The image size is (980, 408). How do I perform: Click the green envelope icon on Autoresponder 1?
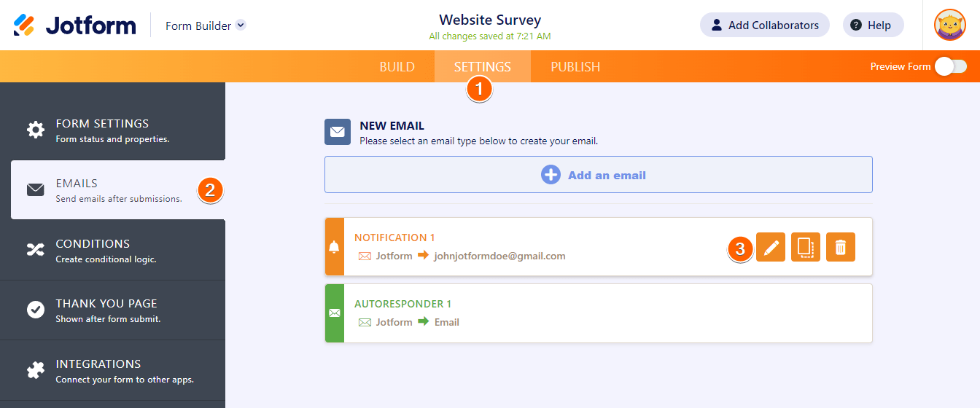click(335, 313)
